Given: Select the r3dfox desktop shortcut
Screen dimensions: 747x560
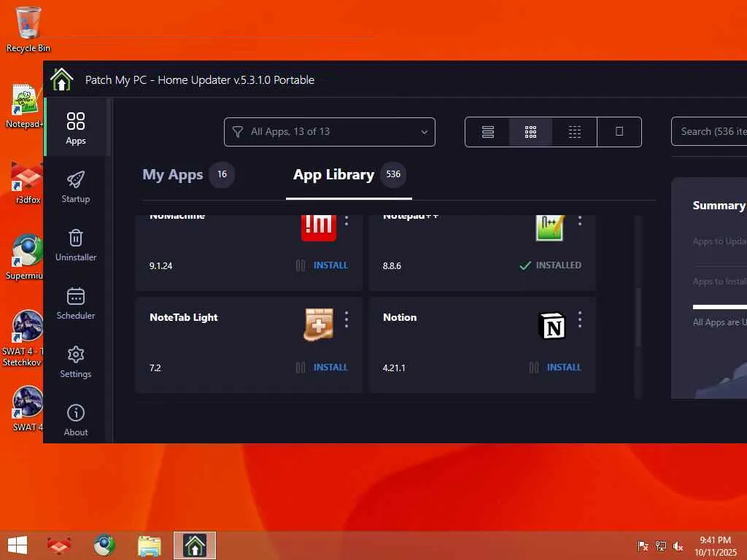Looking at the screenshot, I should pyautogui.click(x=27, y=182).
